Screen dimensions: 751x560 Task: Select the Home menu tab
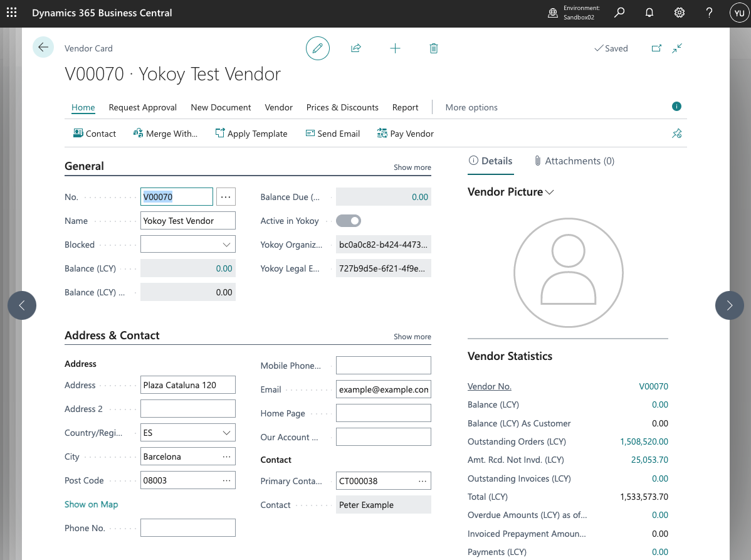tap(83, 107)
